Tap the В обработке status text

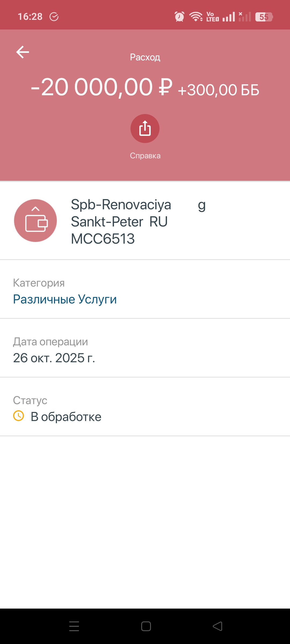tap(66, 417)
